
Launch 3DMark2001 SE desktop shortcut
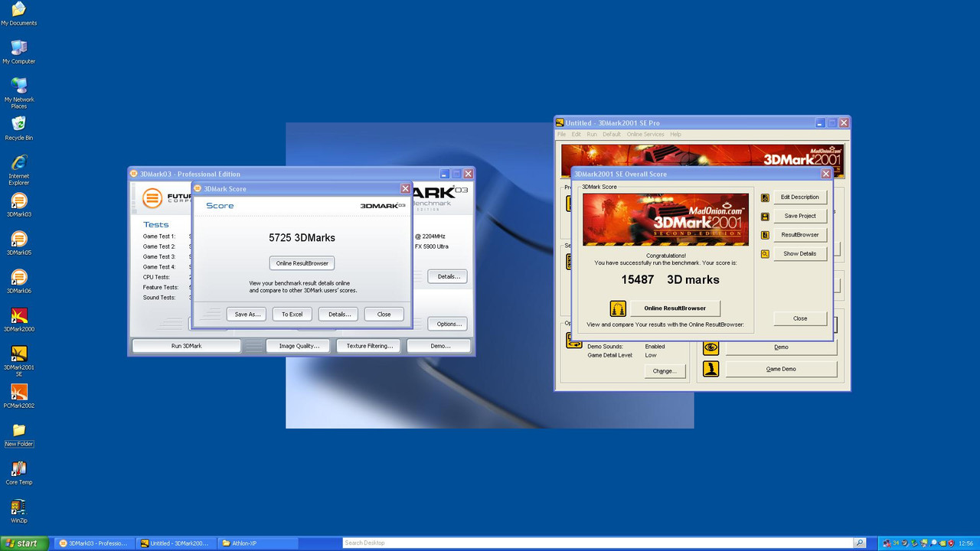click(x=18, y=360)
